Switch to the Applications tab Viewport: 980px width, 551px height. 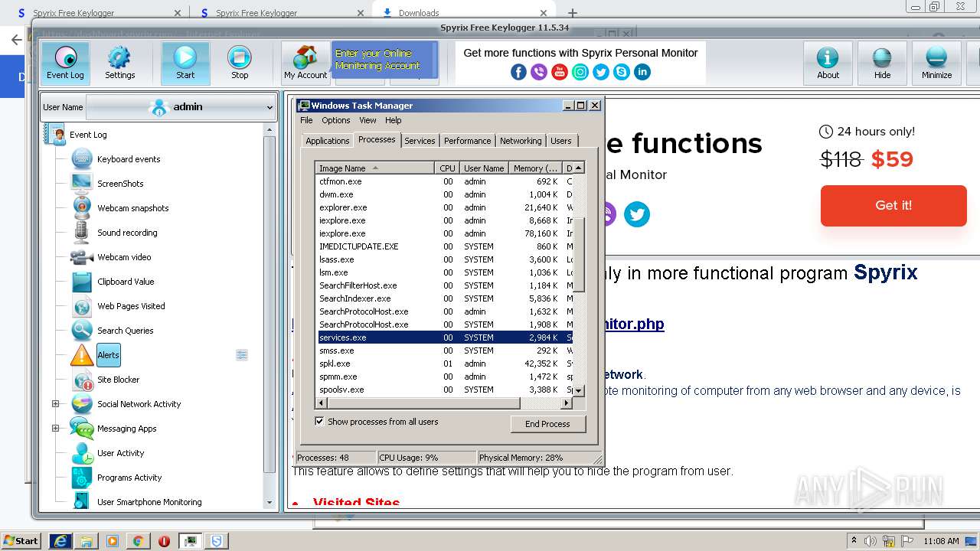click(327, 141)
